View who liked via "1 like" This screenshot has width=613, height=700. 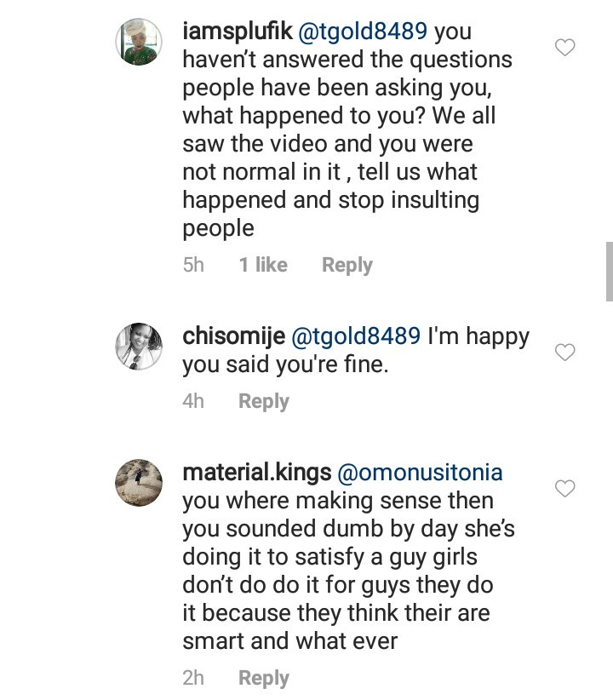[263, 265]
